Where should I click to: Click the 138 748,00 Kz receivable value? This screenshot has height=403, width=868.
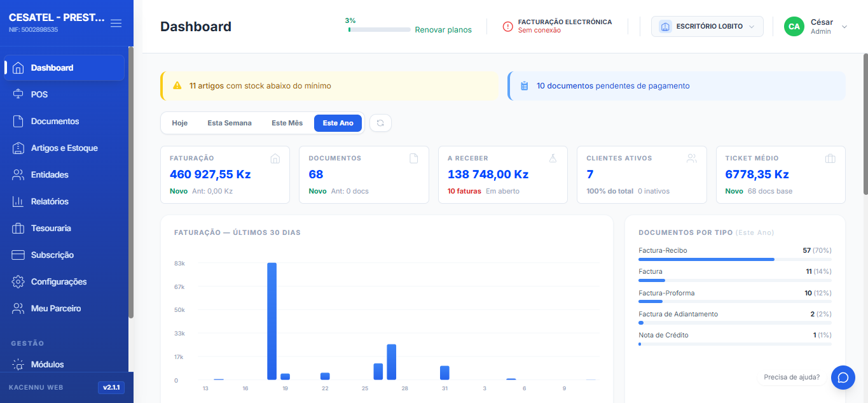[488, 174]
